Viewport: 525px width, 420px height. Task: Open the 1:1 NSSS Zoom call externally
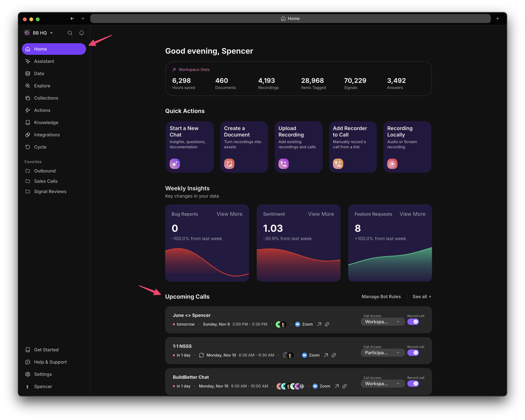[x=326, y=355]
